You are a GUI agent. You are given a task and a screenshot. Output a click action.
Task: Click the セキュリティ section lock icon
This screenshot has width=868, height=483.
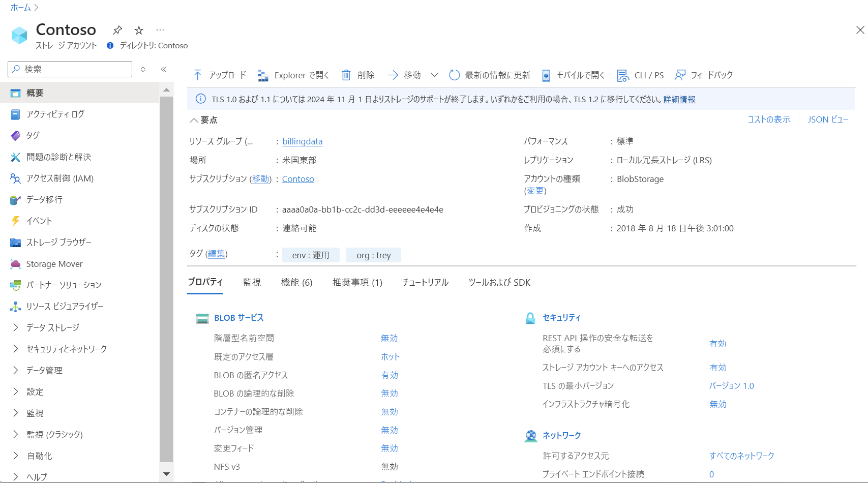click(x=530, y=318)
